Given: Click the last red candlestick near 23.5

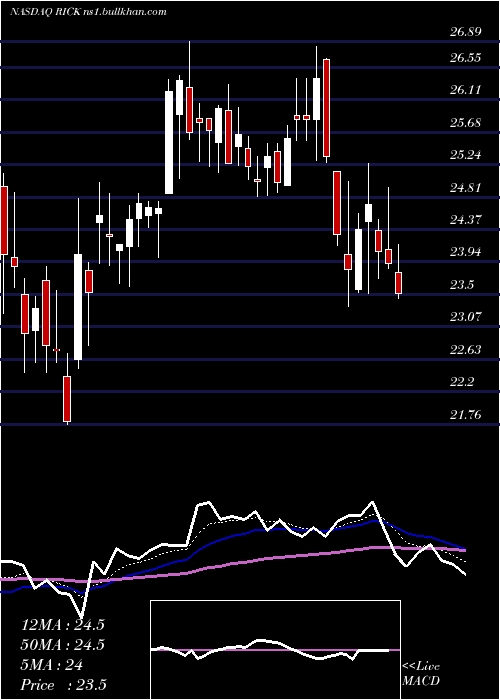Looking at the screenshot, I should pos(398,283).
